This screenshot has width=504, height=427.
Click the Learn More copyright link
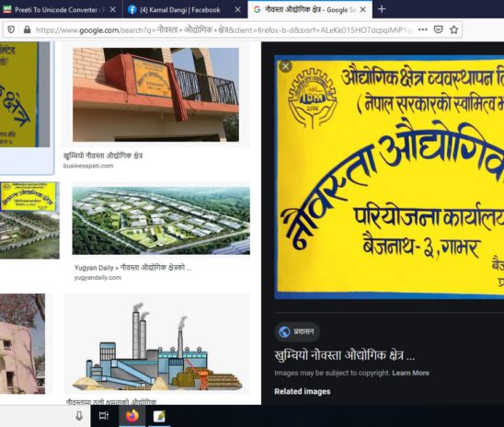[x=410, y=373]
